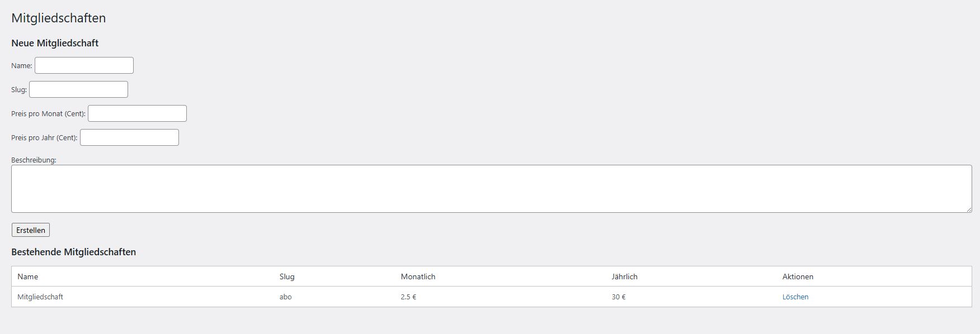Click the Mitgliedschaften page title
This screenshot has width=980, height=334.
click(x=59, y=18)
